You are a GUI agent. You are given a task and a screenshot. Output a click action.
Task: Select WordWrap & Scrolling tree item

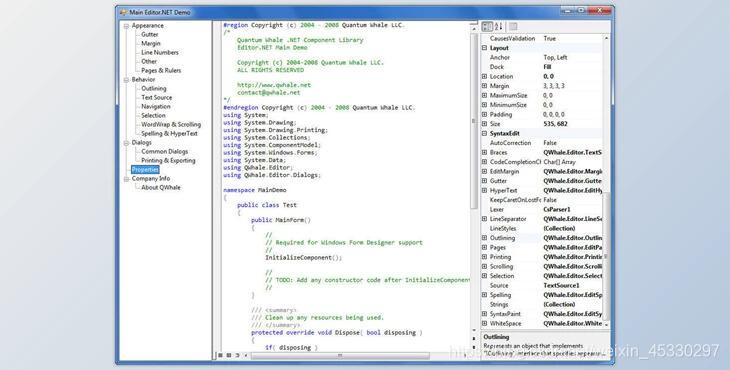[x=171, y=125]
